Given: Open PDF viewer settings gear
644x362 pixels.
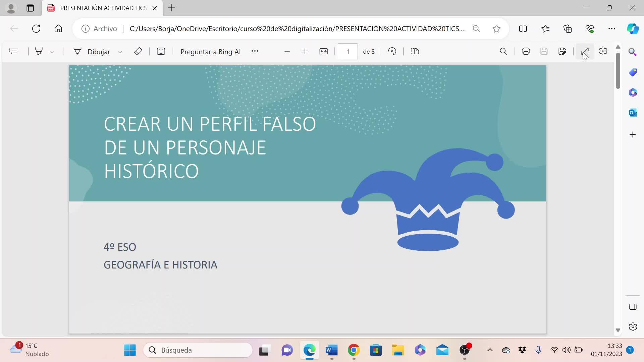Looking at the screenshot, I should coord(603,52).
